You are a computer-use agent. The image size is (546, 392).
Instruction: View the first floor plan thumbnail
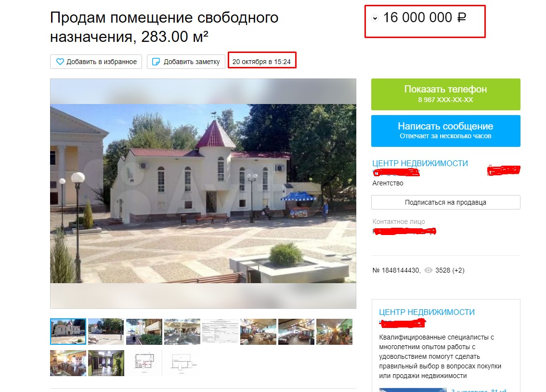pos(144,363)
